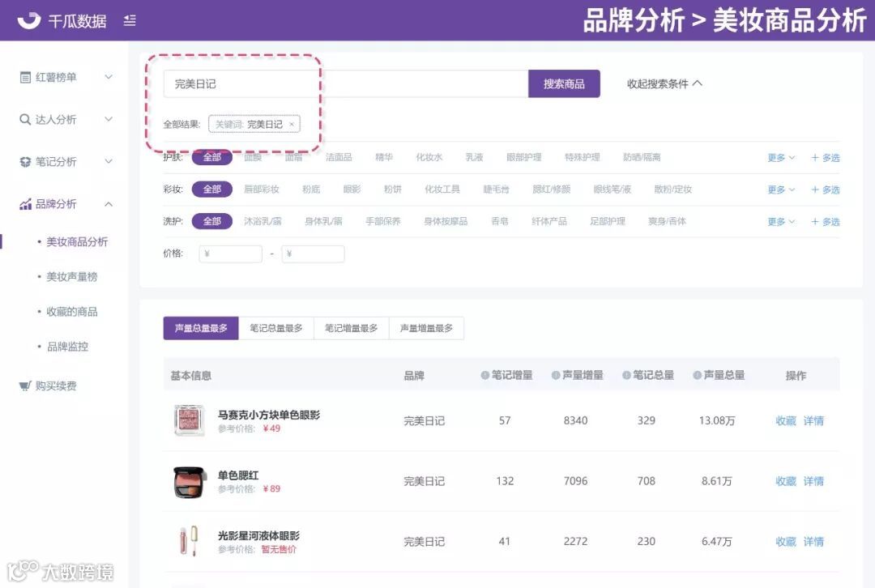Click the 马赛克小方块单色眼影 product thumbnail
Viewport: 875px width, 588px height.
190,420
